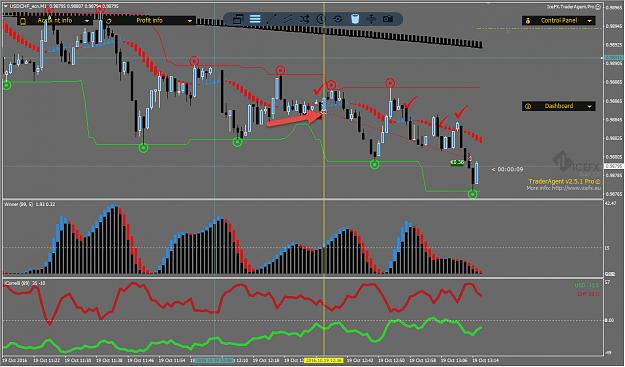
Task: Expand the Dashboard dropdown arrow
Action: pyautogui.click(x=590, y=106)
